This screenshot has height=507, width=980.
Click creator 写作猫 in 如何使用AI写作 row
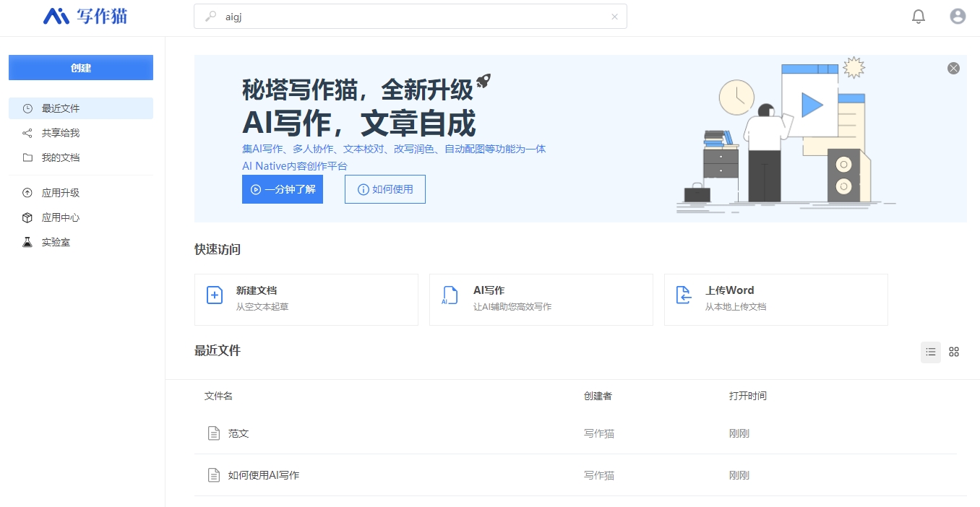click(599, 475)
